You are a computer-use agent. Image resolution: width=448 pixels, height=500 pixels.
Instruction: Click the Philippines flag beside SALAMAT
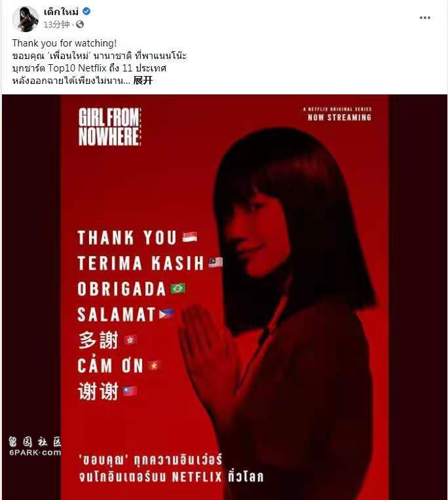166,314
